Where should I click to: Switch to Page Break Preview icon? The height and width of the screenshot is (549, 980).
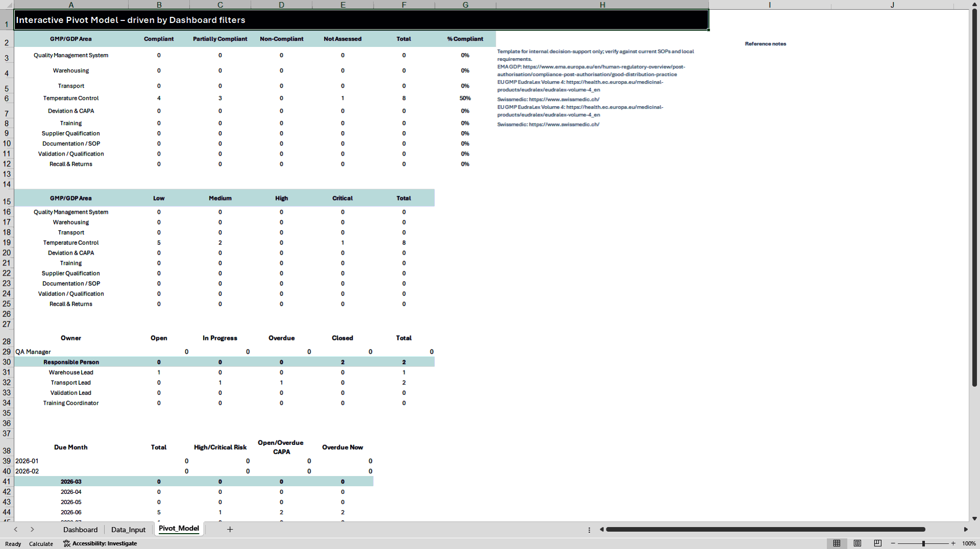click(x=878, y=543)
